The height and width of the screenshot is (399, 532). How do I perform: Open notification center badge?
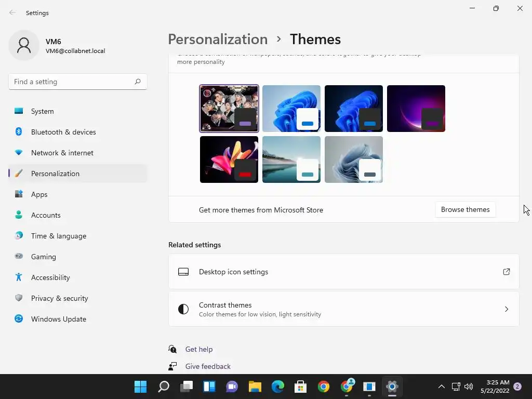click(x=517, y=387)
